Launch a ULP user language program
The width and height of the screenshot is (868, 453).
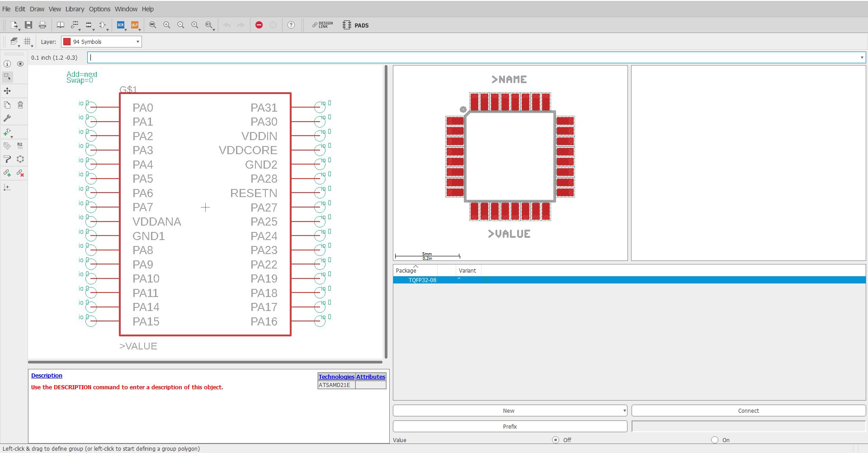coord(134,25)
